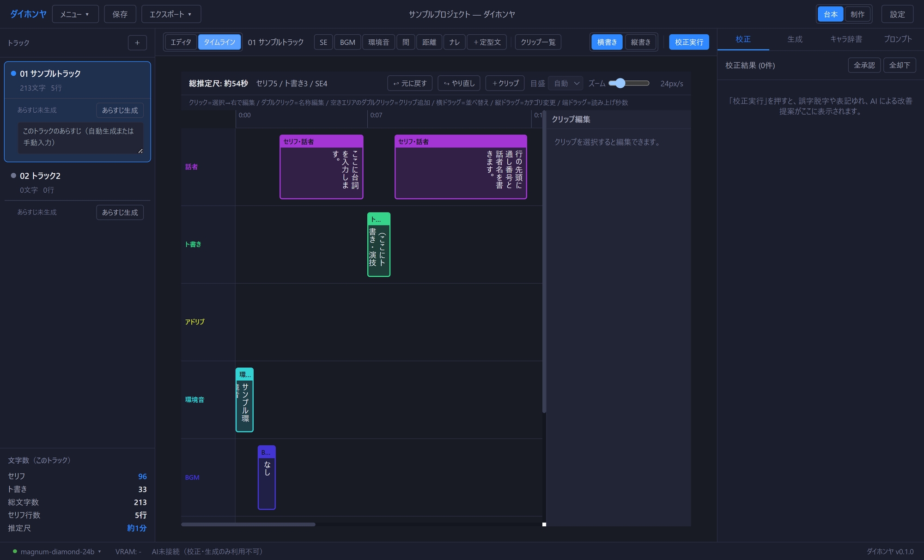Switch to the エディタ view

(181, 42)
